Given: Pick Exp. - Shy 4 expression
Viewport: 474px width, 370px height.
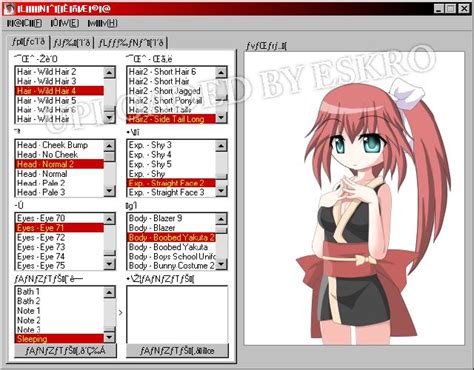Looking at the screenshot, I should pyautogui.click(x=172, y=155).
